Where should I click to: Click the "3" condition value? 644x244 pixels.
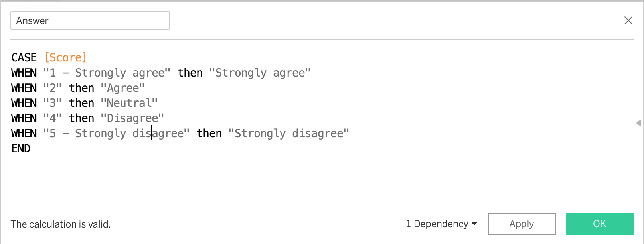click(53, 103)
